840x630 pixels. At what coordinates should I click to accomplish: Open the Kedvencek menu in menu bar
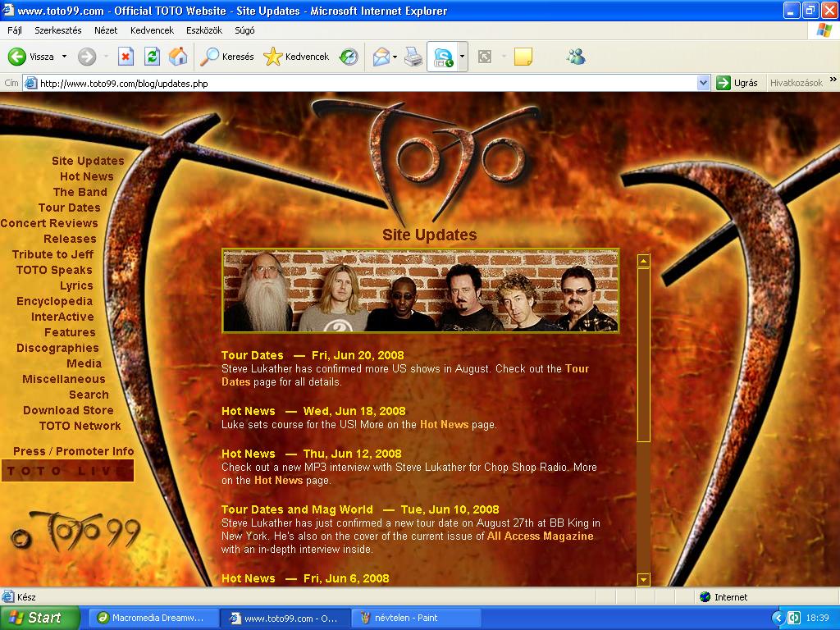(152, 30)
